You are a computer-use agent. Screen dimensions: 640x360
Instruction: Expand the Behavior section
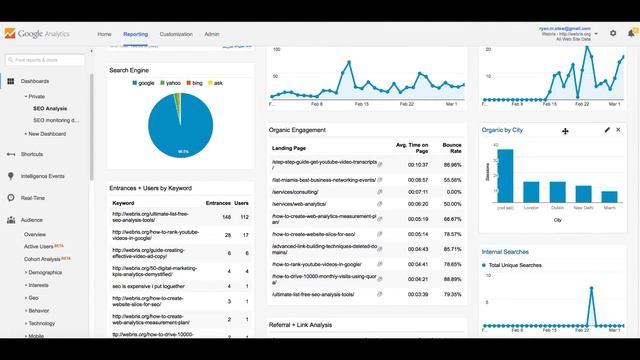tap(26, 311)
